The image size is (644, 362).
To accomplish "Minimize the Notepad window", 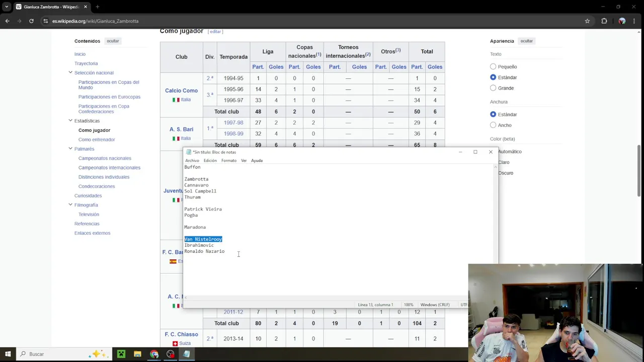I will click(460, 152).
